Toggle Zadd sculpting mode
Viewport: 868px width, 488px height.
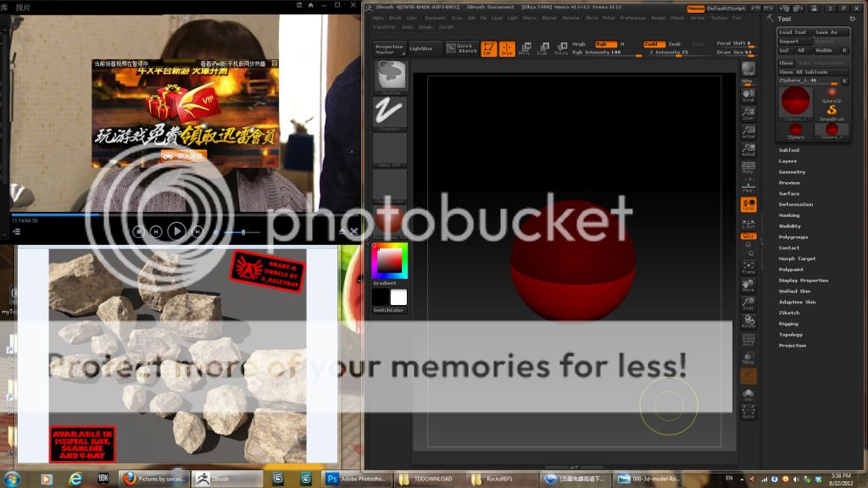tap(653, 44)
